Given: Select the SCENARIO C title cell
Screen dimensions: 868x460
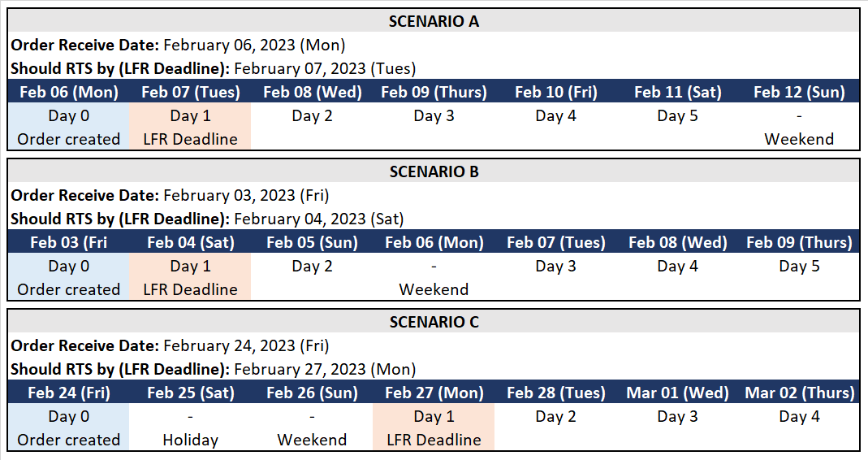Looking at the screenshot, I should (434, 322).
